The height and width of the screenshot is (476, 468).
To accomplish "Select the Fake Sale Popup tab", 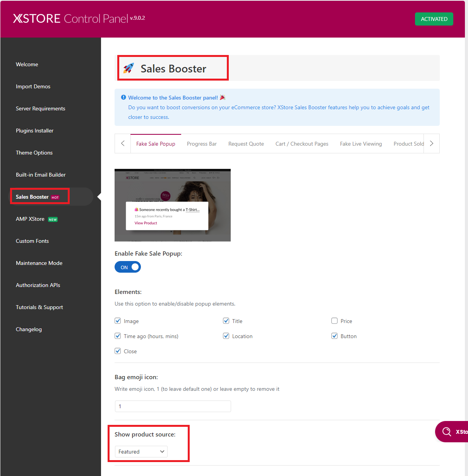I will click(x=156, y=144).
